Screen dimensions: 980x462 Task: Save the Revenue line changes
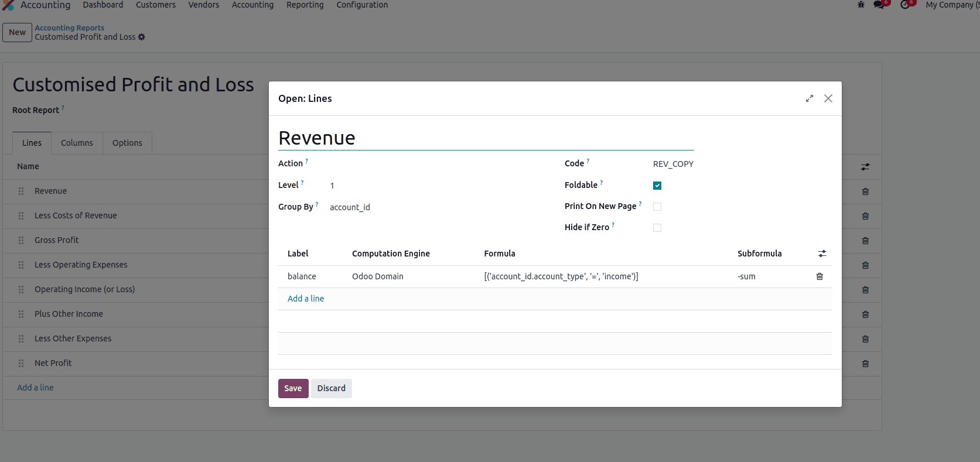point(293,388)
